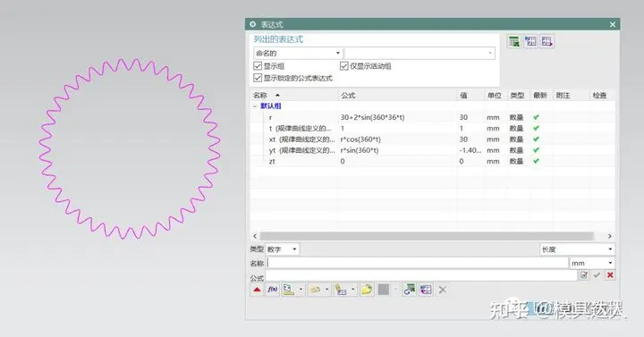Close the 表达式 dialog

(x=613, y=25)
